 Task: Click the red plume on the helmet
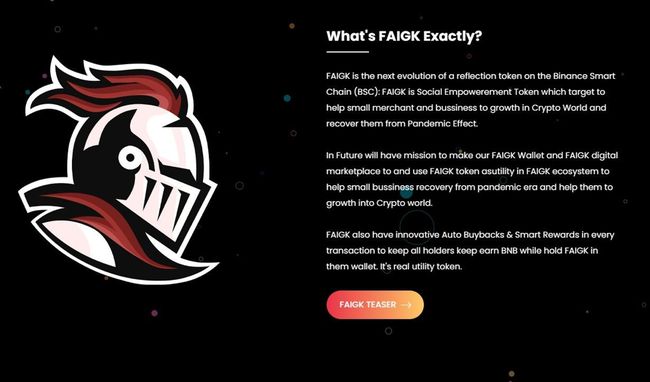tap(124, 93)
